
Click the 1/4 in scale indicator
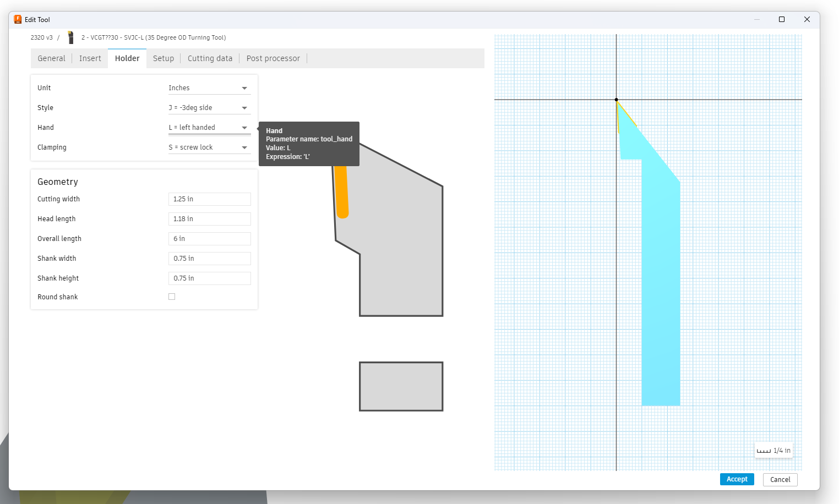click(x=773, y=451)
